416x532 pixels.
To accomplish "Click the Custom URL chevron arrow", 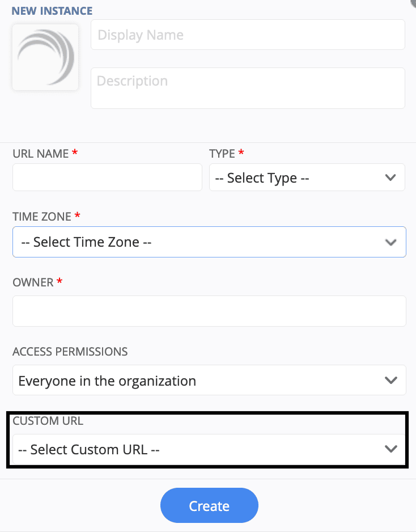I will (x=390, y=449).
